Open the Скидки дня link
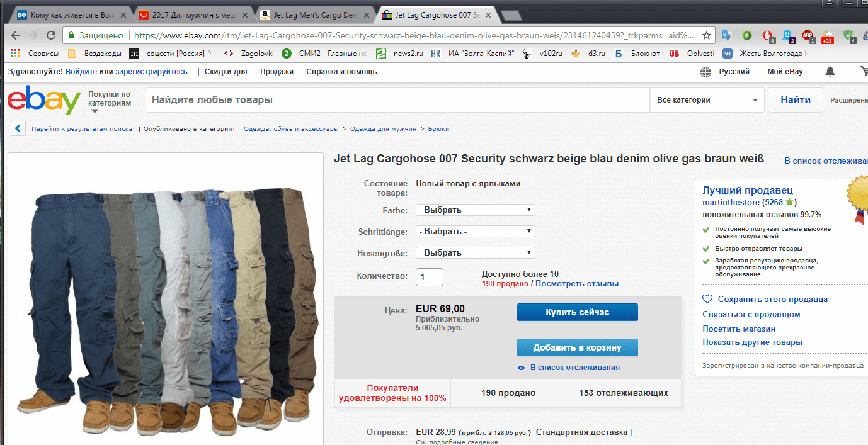The width and height of the screenshot is (868, 445). 226,72
